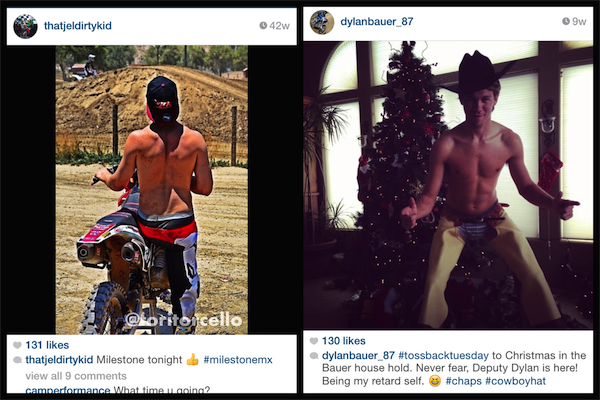Open dylanbauer_87 username in post header
The width and height of the screenshot is (600, 400).
click(377, 21)
